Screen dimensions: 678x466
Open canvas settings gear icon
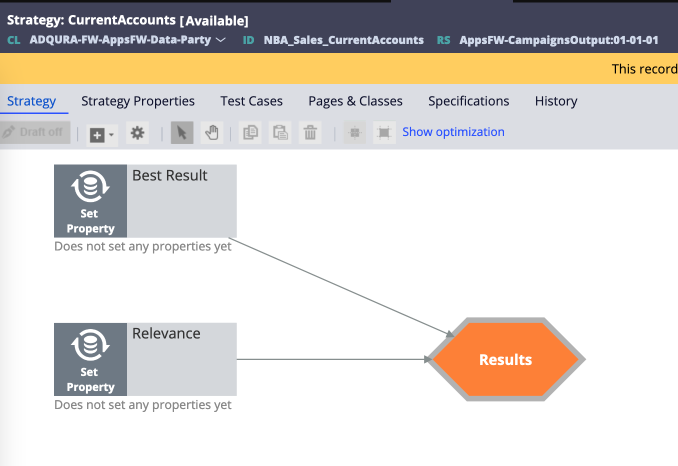138,133
